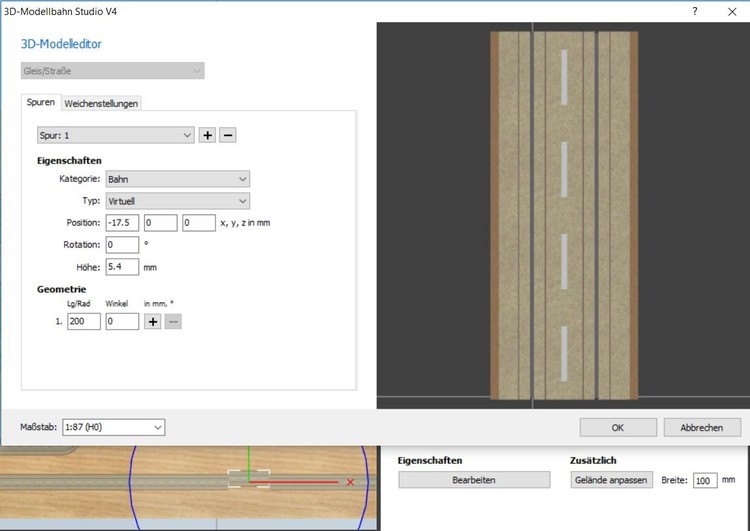Click the Höhe field showing 5.4

click(122, 267)
